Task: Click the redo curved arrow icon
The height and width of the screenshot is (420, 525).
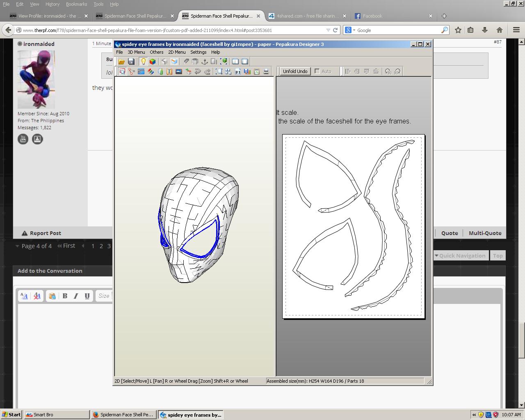Action: [x=208, y=71]
